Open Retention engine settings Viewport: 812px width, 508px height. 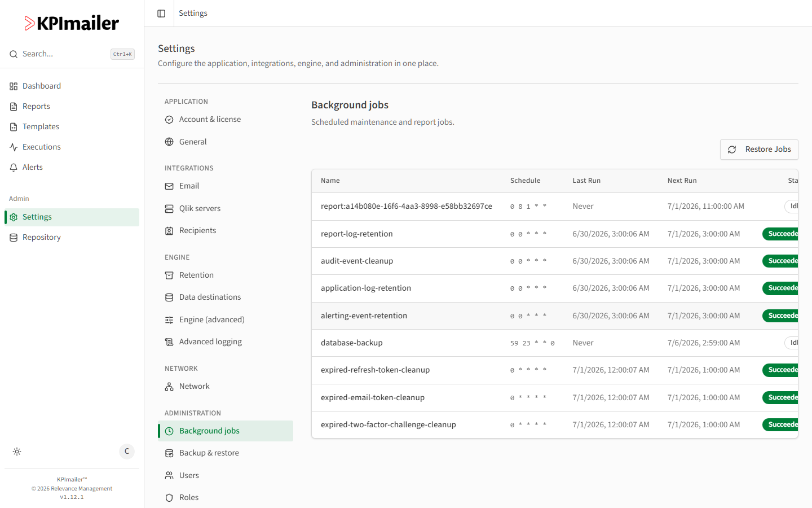[226, 275]
